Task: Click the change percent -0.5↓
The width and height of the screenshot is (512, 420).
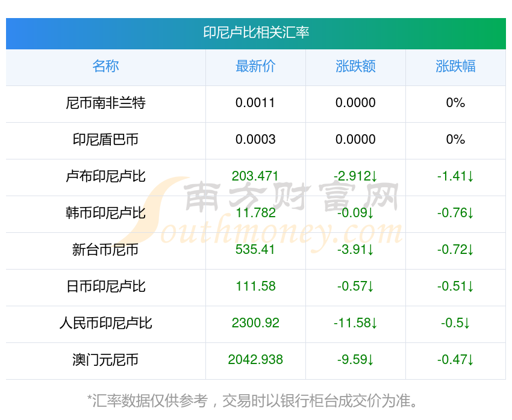Action: pyautogui.click(x=455, y=323)
